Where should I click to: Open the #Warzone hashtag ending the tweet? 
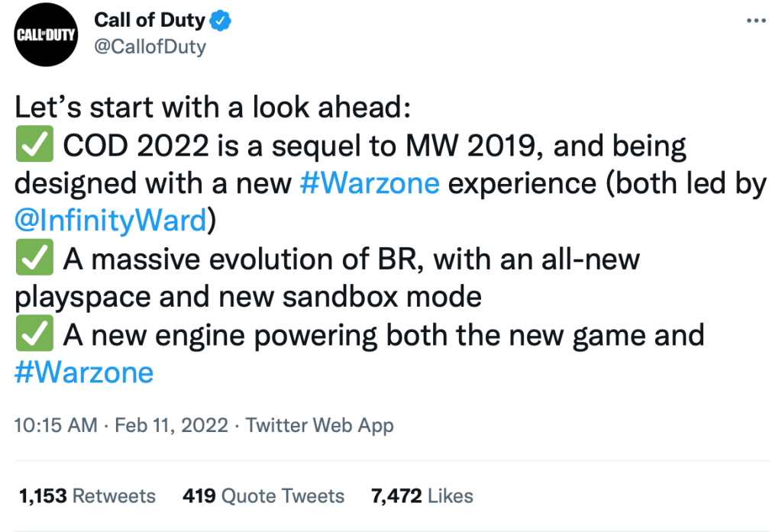[x=84, y=373]
